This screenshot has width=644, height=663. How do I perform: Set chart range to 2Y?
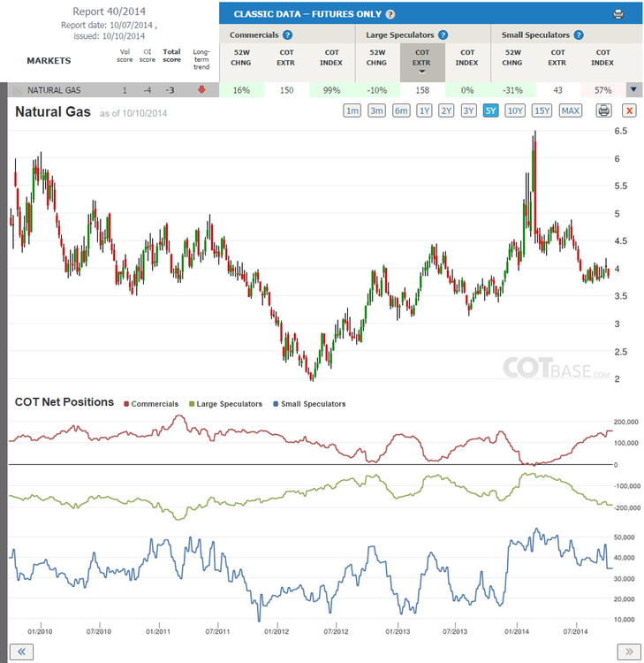point(446,110)
